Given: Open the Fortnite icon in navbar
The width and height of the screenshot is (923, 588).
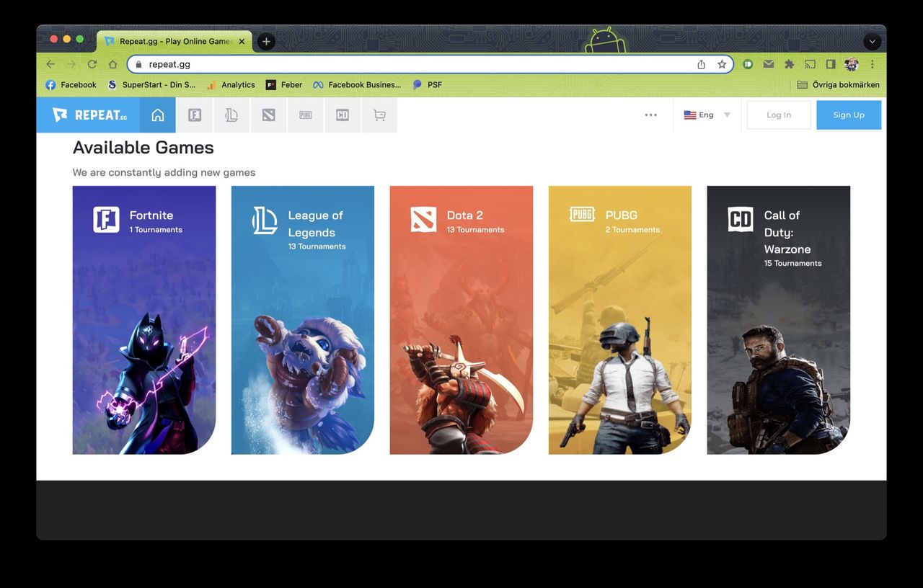Looking at the screenshot, I should [x=195, y=115].
